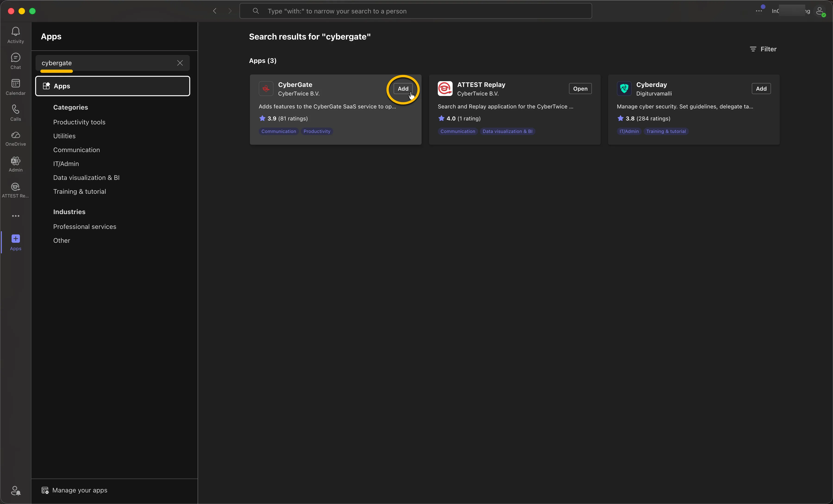
Task: Click the Cyberday app logo
Action: [x=624, y=89]
